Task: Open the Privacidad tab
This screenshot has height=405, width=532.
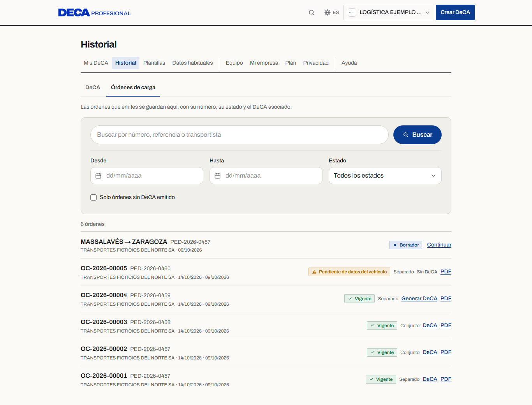Action: [x=316, y=63]
